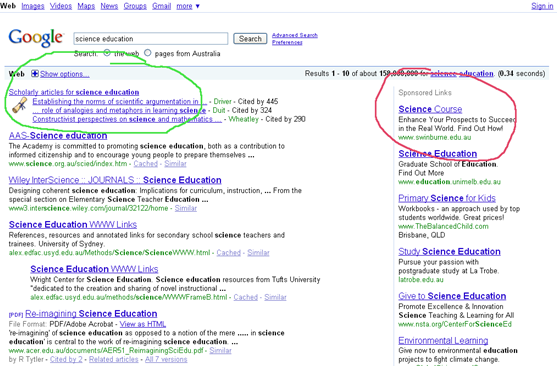This screenshot has width=557, height=366.
Task: Open Advanced Search link
Action: tap(295, 35)
